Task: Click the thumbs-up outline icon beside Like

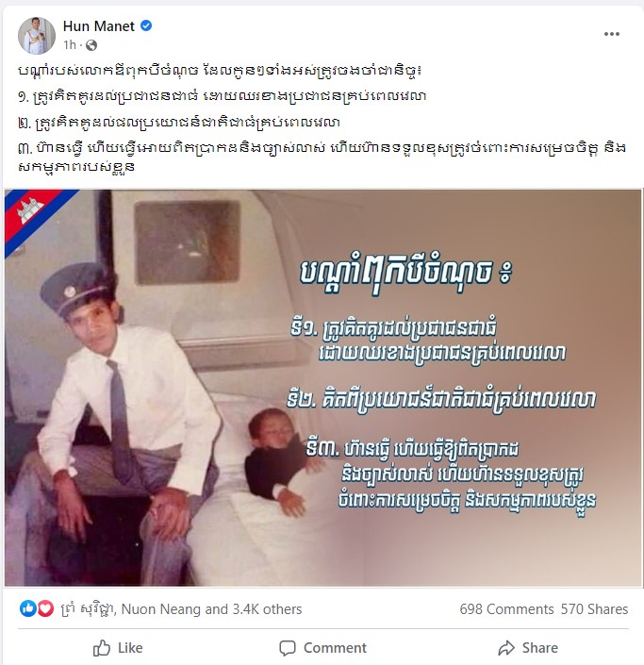Action: pos(102,648)
